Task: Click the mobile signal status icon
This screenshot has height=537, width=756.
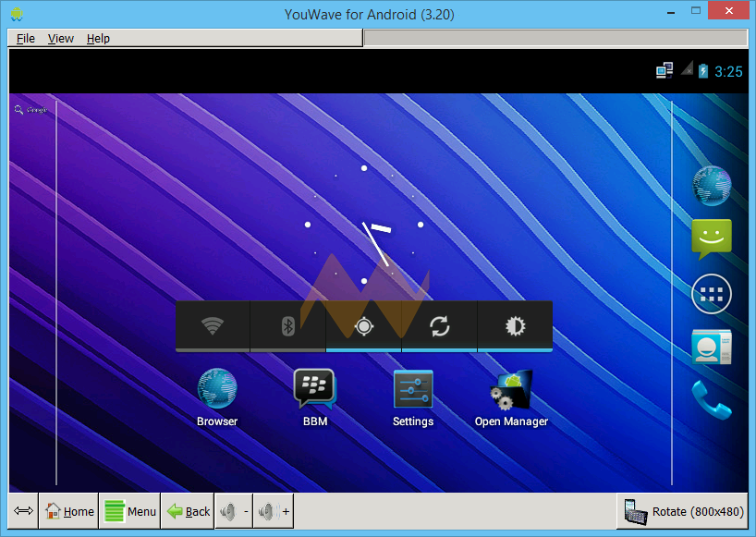Action: point(687,68)
